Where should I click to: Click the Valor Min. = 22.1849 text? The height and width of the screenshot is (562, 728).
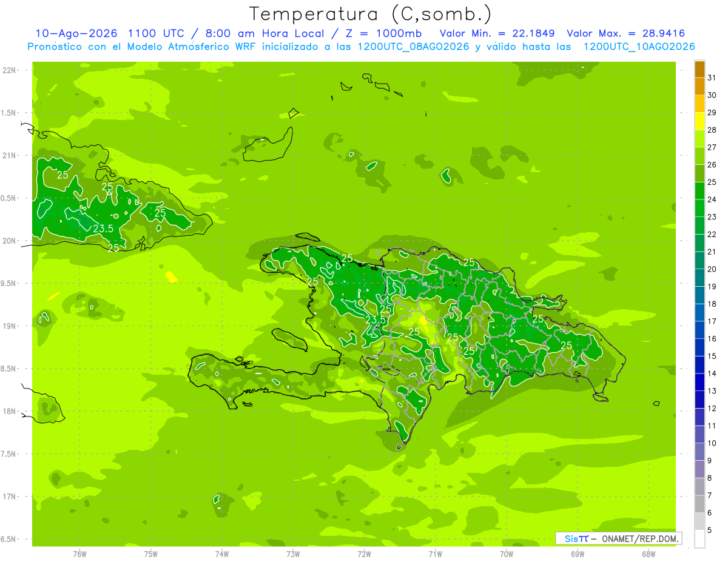pos(497,33)
